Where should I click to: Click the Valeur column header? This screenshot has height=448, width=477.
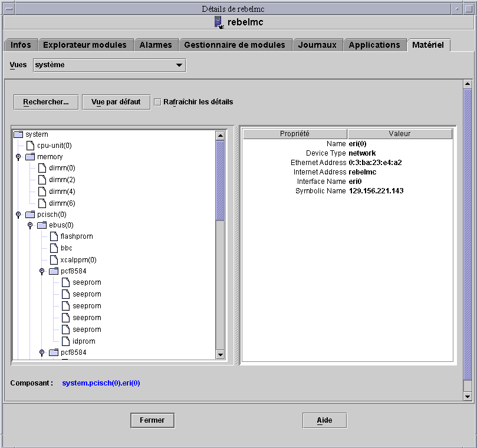(400, 134)
